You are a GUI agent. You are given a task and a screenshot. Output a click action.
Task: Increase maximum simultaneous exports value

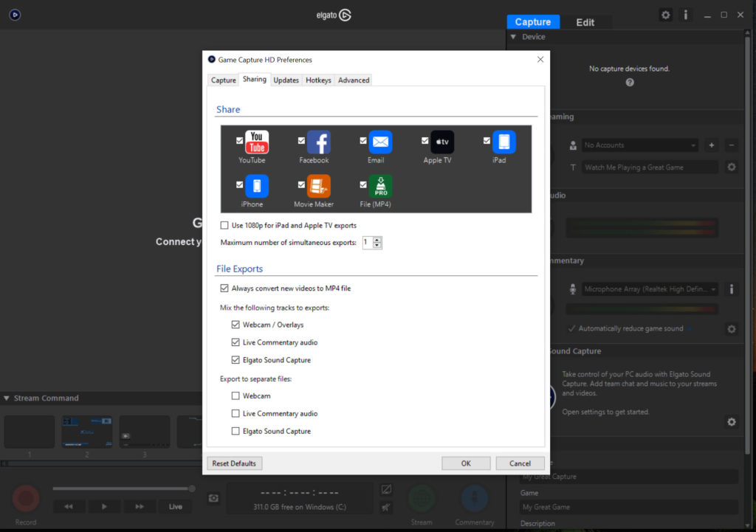pos(377,240)
